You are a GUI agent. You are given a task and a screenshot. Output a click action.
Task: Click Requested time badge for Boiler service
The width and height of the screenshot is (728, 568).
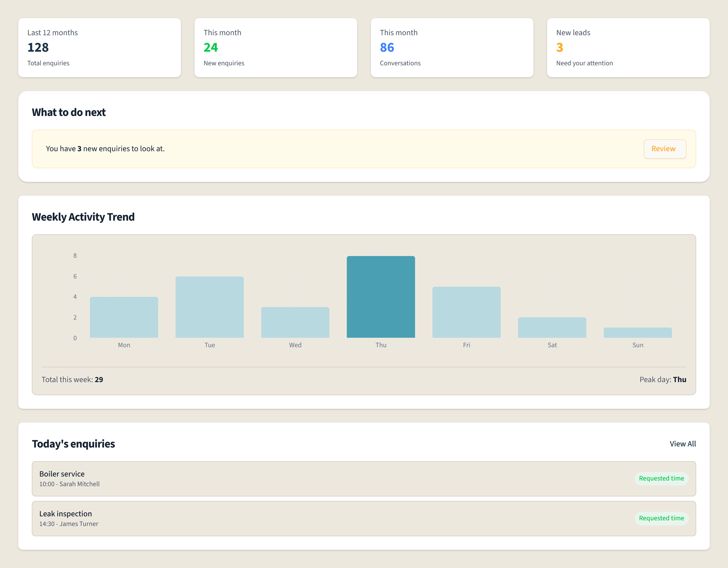pyautogui.click(x=661, y=478)
